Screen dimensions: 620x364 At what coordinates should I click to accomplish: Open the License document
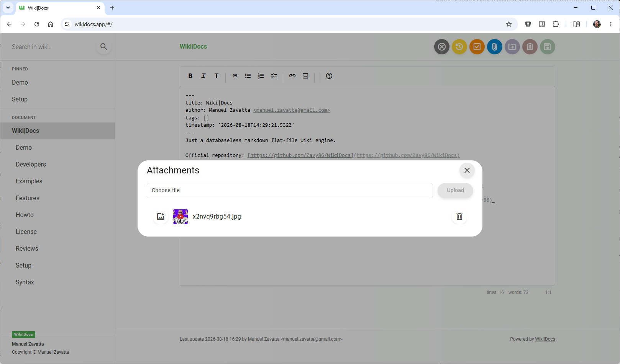pos(57,232)
